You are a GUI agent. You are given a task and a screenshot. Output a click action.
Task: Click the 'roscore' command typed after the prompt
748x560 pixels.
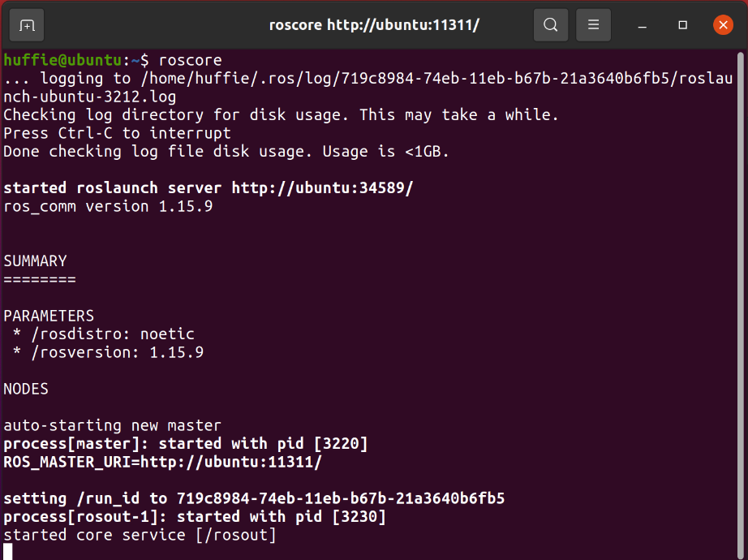[191, 60]
